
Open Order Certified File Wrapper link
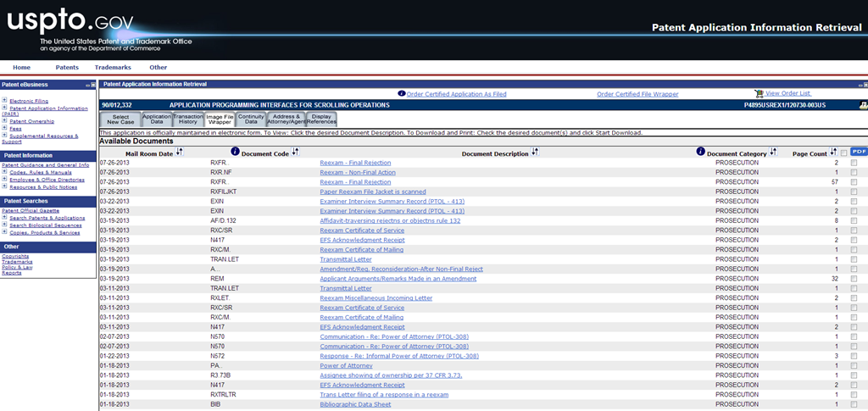point(636,94)
